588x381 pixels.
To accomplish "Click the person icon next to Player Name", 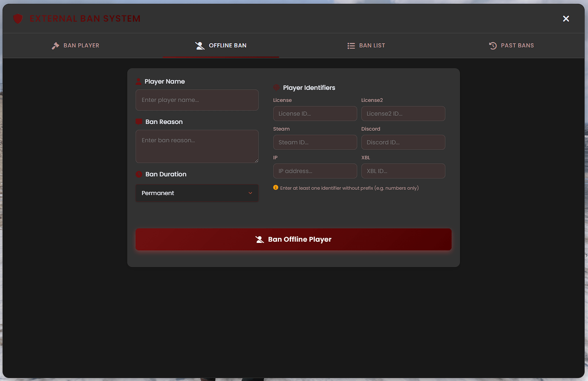I will click(138, 81).
